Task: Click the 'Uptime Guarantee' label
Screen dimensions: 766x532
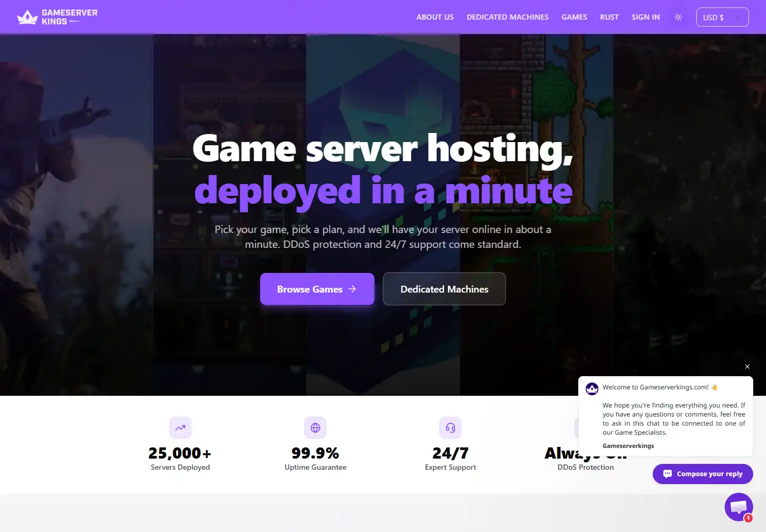Action: (315, 467)
